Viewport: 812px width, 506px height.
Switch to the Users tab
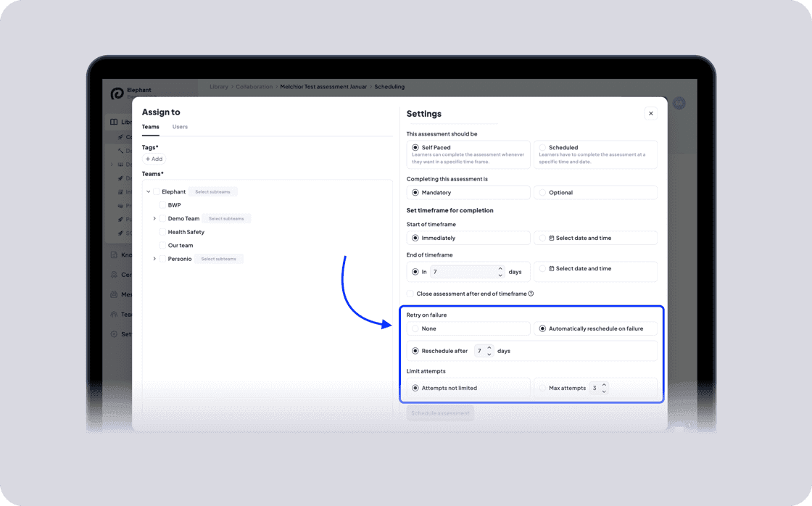180,127
